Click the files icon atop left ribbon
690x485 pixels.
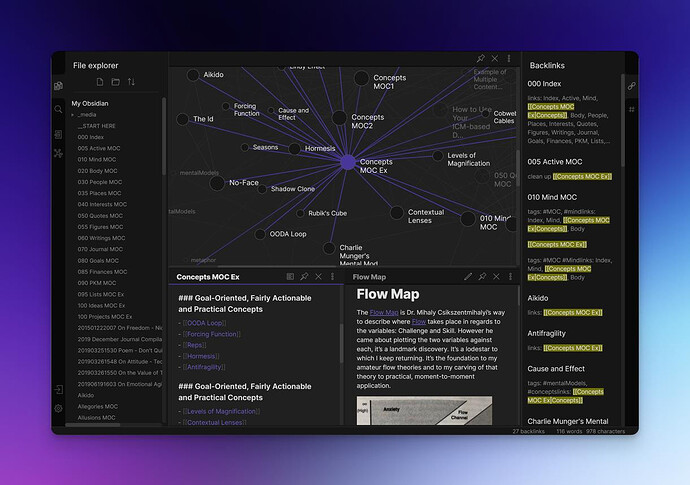58,86
